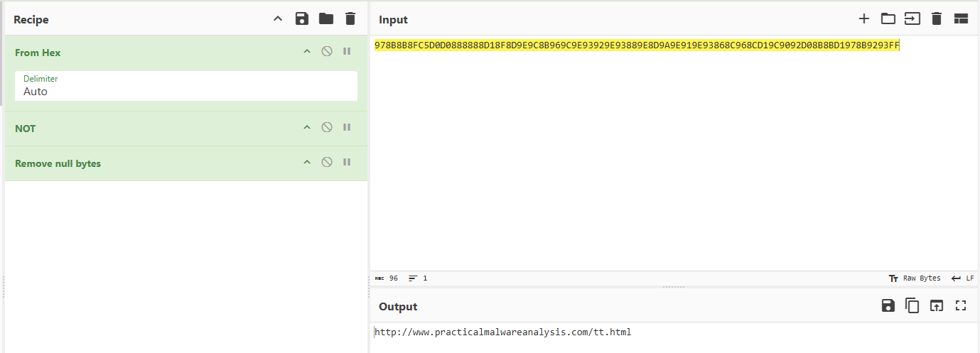Clear input and output

pos(937,19)
